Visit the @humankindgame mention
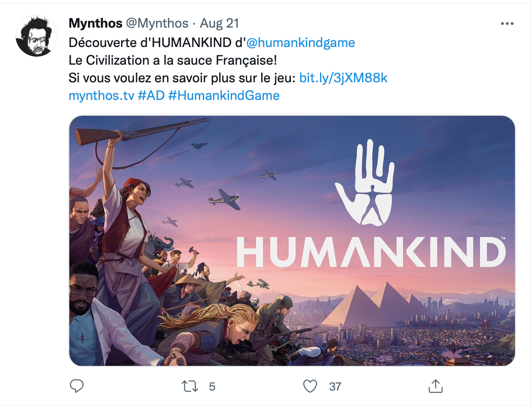 300,43
